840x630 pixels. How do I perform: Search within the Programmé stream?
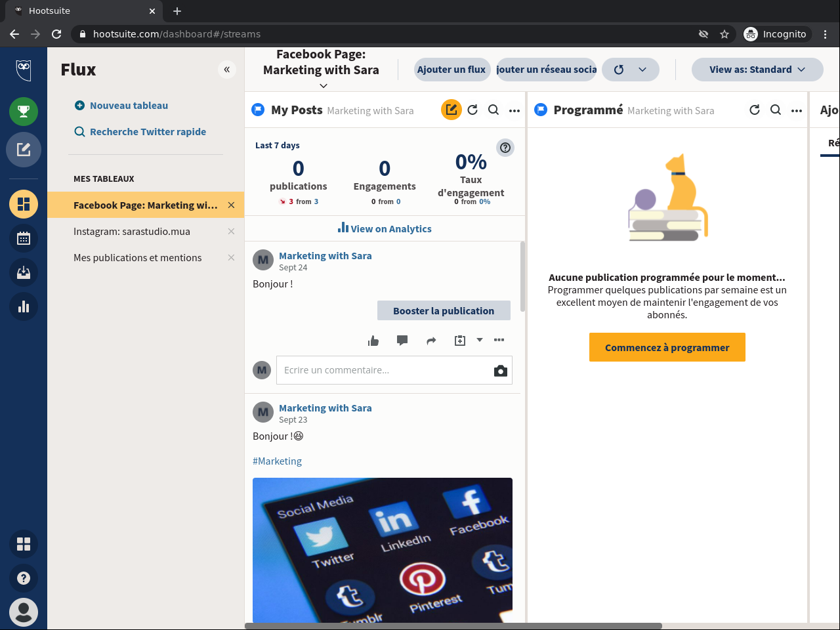(x=776, y=110)
